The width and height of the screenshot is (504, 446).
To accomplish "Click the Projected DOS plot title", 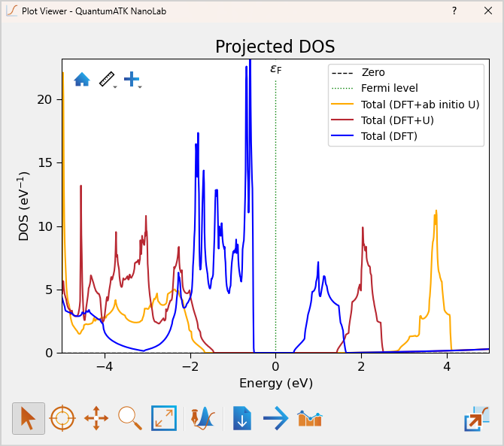I will coord(275,47).
